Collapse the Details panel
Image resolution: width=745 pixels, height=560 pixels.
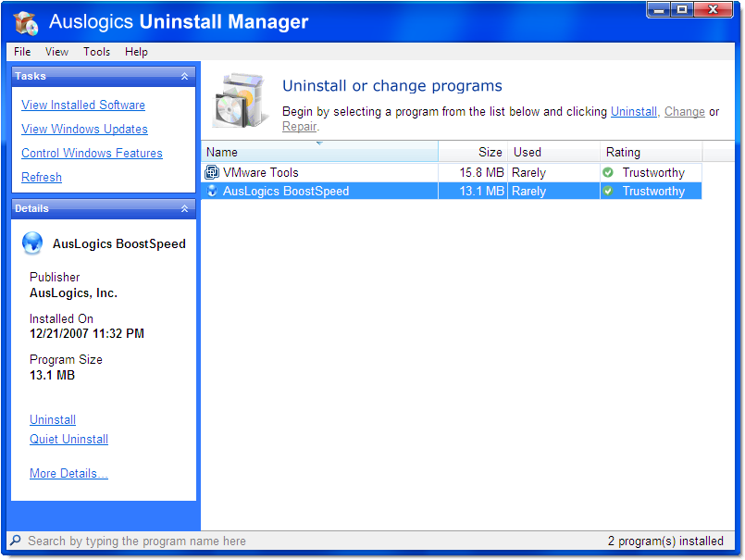[x=185, y=208]
